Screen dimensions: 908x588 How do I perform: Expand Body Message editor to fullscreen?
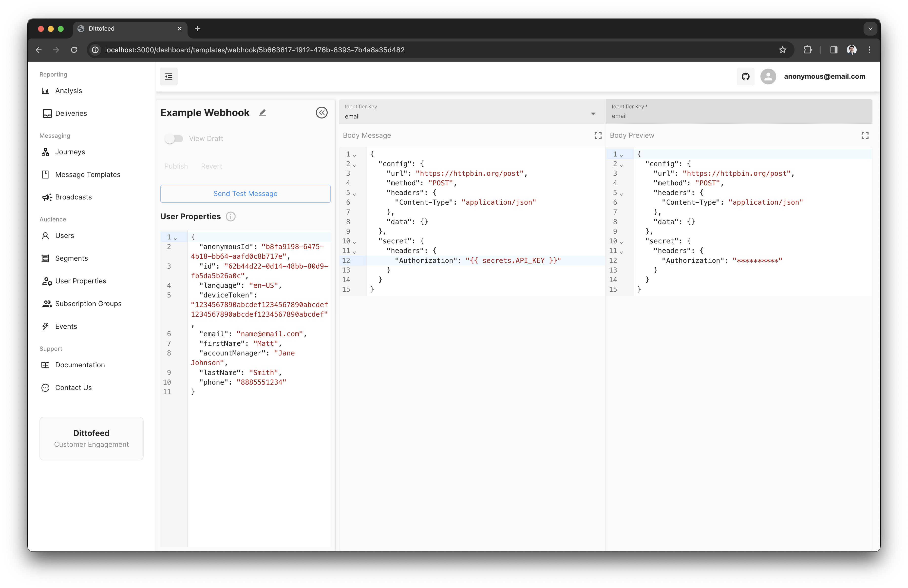pyautogui.click(x=598, y=136)
